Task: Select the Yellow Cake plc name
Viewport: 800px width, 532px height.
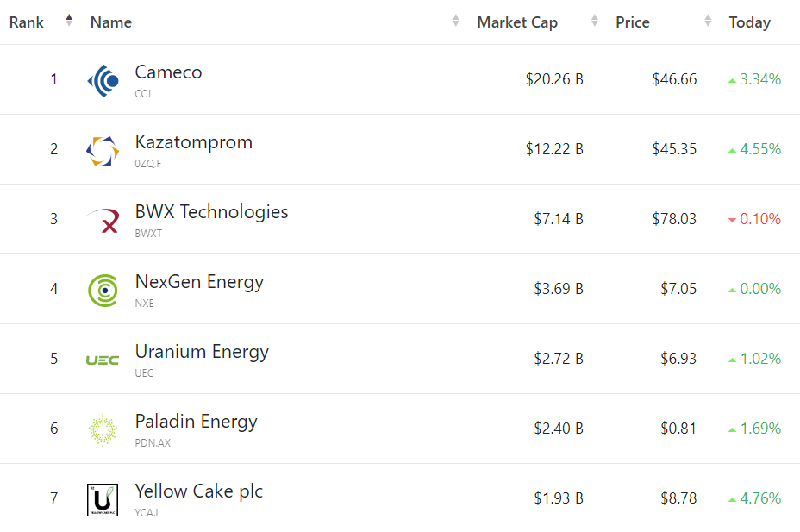Action: tap(198, 491)
